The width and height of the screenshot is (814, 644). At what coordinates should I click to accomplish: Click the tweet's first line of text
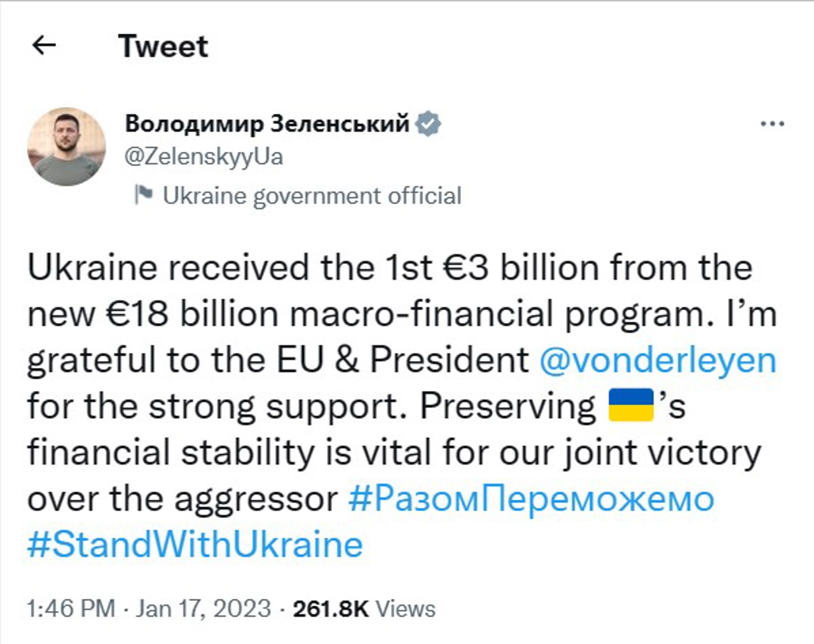pos(389,268)
